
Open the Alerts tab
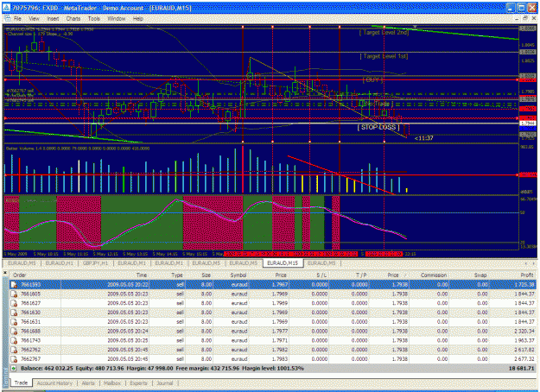(x=88, y=383)
